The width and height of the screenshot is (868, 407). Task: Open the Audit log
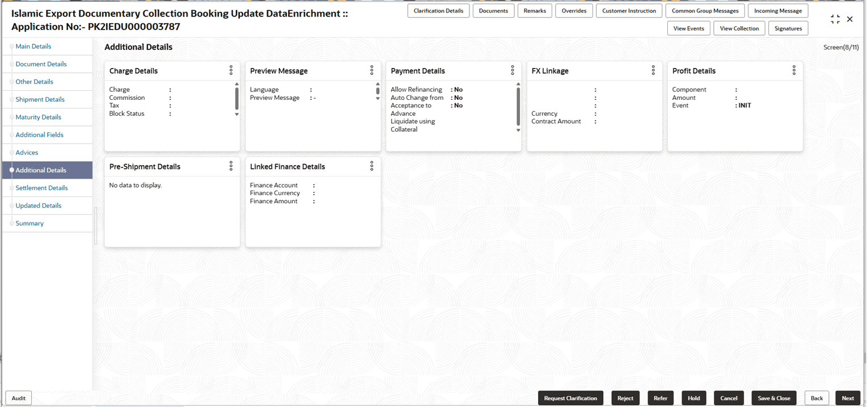(18, 398)
